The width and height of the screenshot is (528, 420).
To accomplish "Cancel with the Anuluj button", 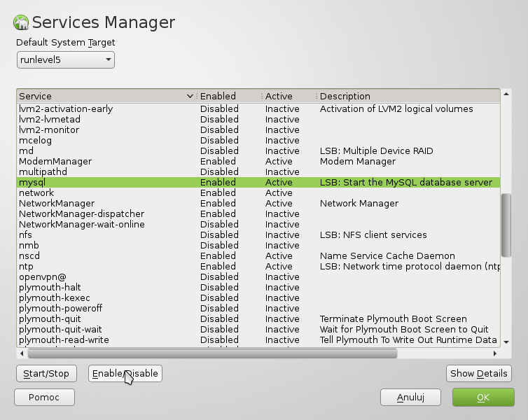I will pos(410,398).
